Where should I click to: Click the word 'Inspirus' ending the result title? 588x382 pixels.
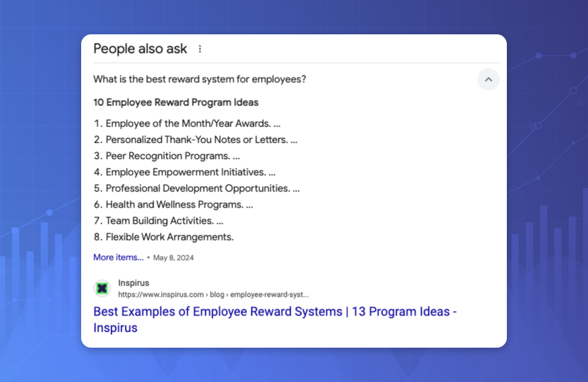coord(115,328)
